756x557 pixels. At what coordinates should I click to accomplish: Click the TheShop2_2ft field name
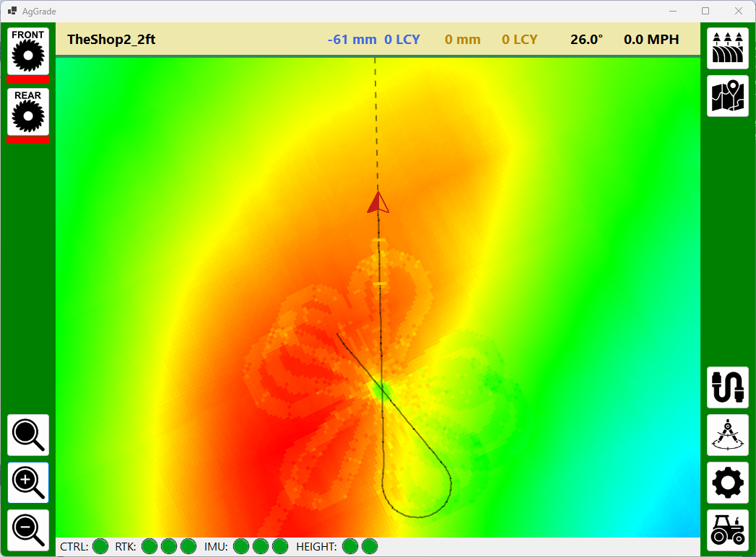pyautogui.click(x=111, y=40)
